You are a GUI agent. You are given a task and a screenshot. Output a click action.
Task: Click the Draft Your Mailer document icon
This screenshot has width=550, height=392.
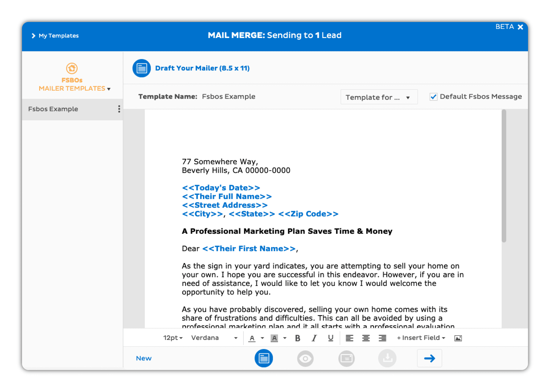[142, 68]
